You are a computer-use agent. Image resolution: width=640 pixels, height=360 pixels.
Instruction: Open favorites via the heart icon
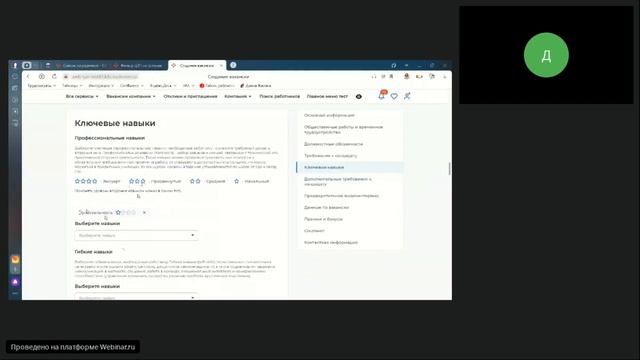click(394, 96)
